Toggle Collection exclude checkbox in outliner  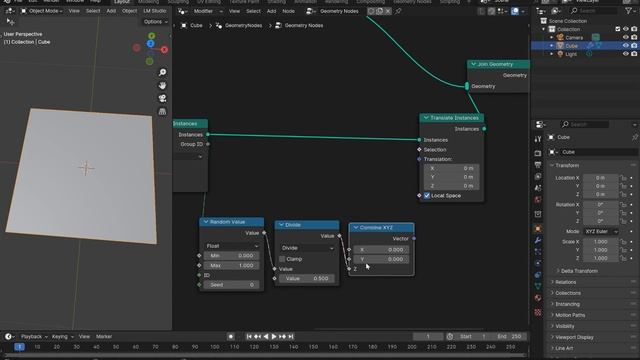(618, 29)
